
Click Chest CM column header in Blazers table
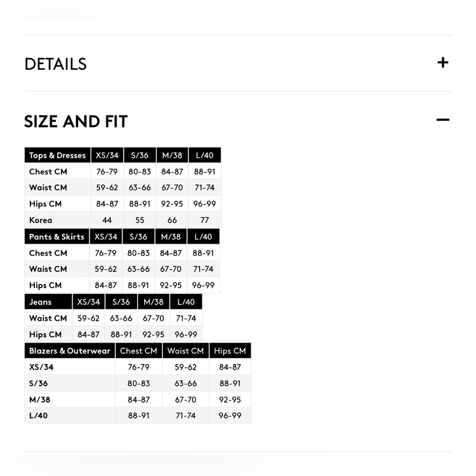[139, 351]
